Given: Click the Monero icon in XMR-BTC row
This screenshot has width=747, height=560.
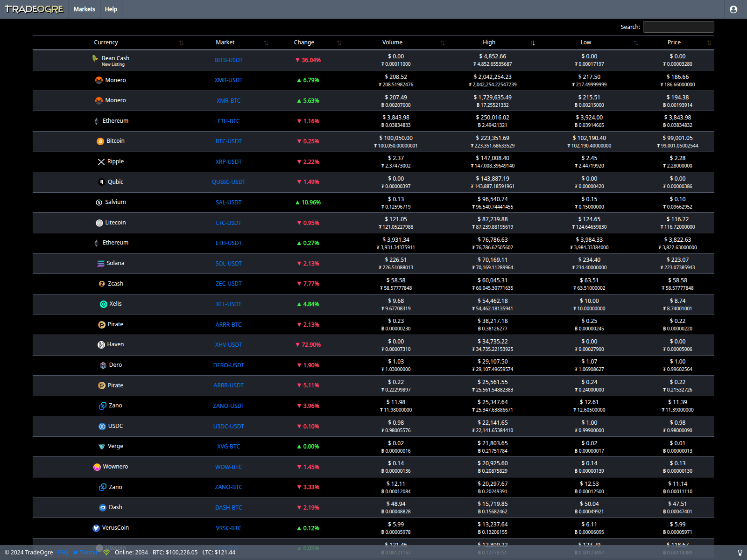Looking at the screenshot, I should click(99, 100).
